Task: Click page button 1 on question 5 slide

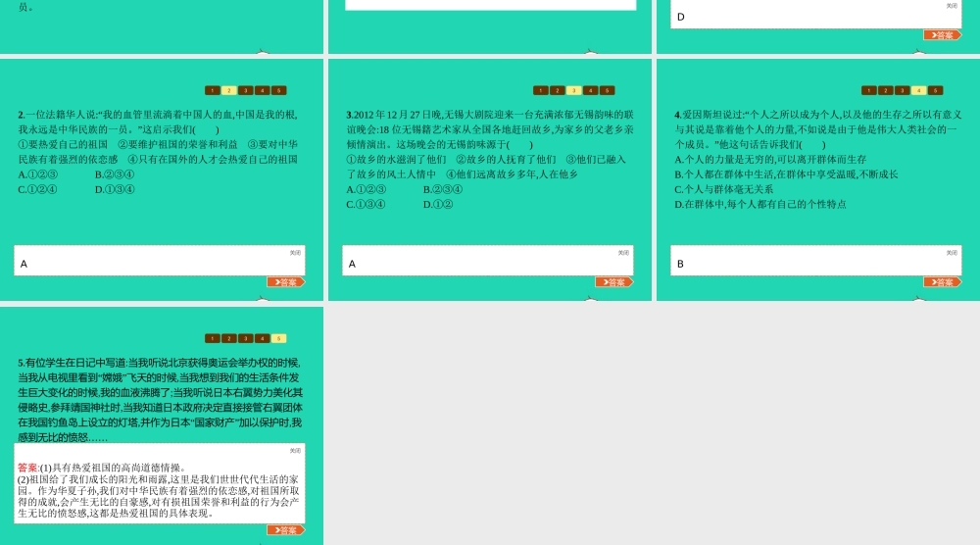Action: (213, 339)
